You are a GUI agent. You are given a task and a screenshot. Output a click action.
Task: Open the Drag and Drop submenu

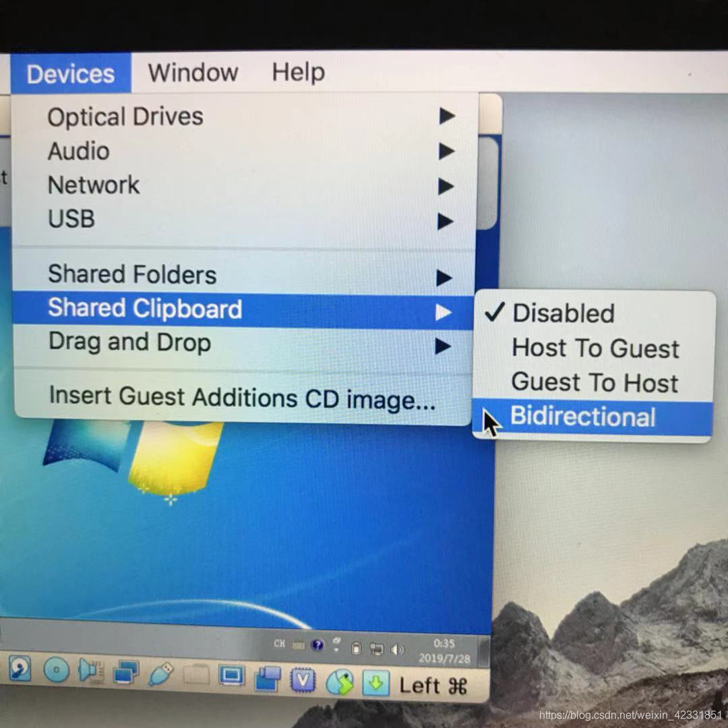[x=244, y=343]
